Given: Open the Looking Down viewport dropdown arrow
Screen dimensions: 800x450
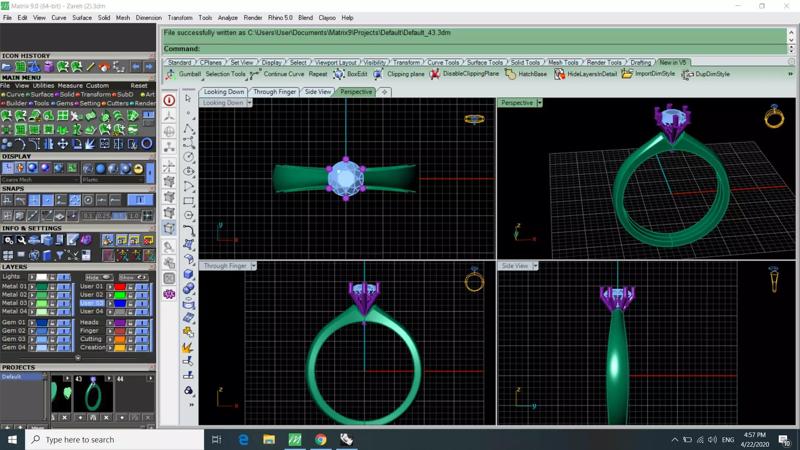Looking at the screenshot, I should [x=249, y=103].
